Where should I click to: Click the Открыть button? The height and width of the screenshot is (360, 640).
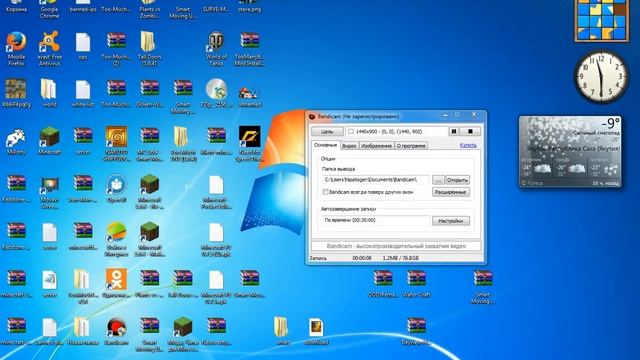click(x=457, y=180)
